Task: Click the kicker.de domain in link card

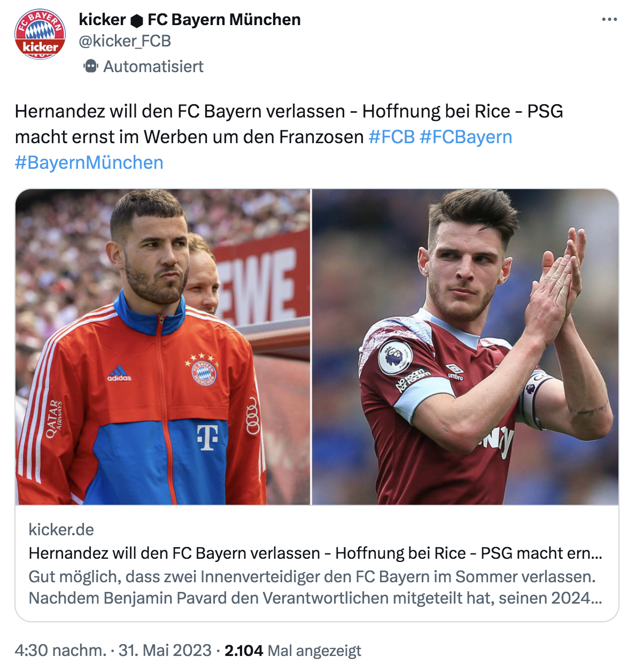Action: (61, 529)
